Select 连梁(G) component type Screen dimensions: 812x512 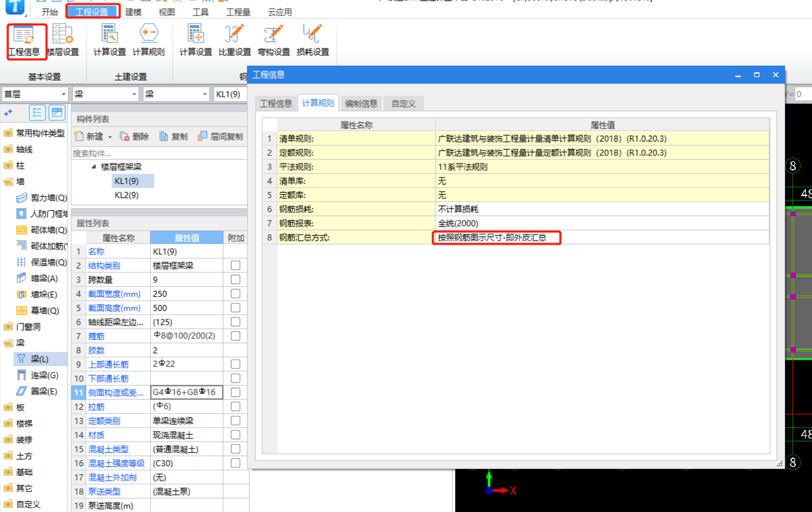(38, 375)
